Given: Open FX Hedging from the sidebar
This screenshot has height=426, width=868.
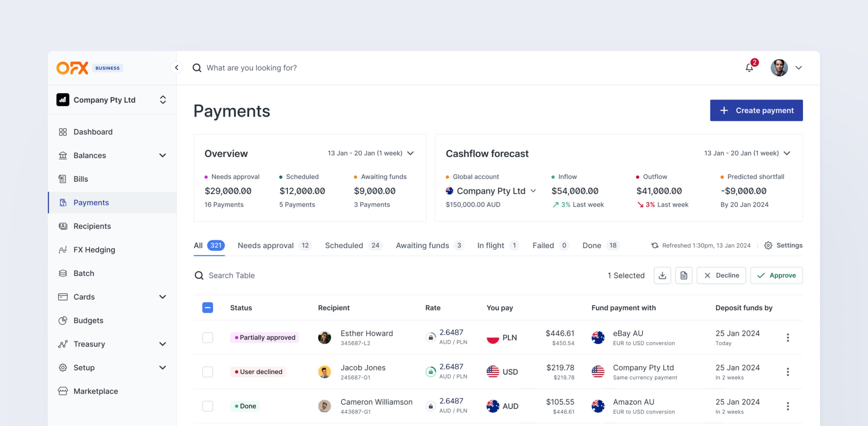Looking at the screenshot, I should pos(94,250).
